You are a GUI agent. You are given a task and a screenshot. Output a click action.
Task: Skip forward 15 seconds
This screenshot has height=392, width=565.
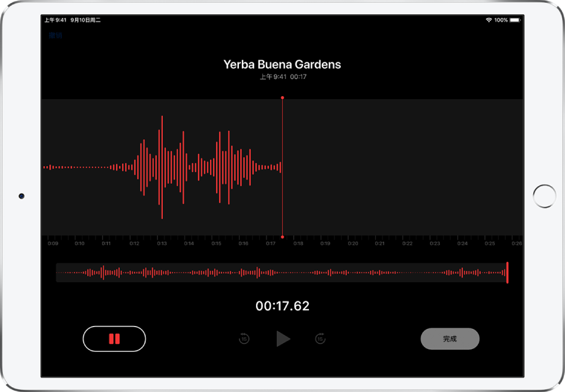point(320,338)
